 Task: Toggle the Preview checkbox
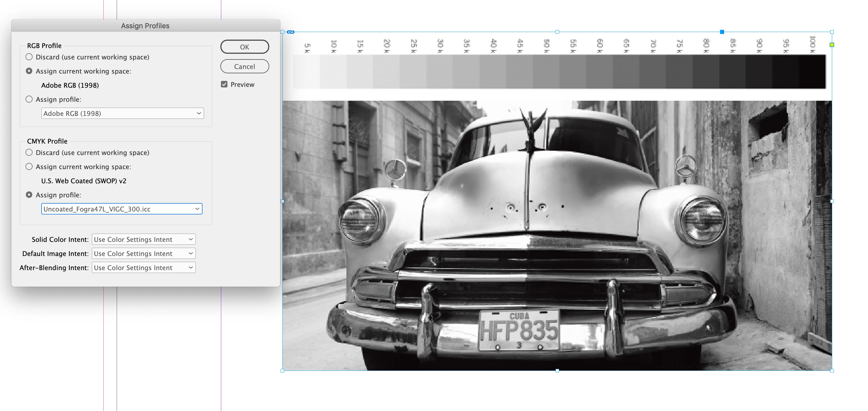pyautogui.click(x=224, y=84)
